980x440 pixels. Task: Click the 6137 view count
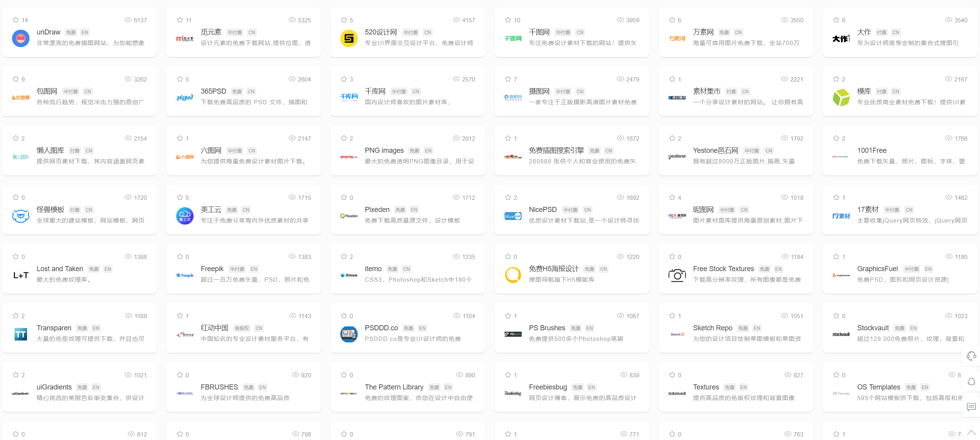140,20
